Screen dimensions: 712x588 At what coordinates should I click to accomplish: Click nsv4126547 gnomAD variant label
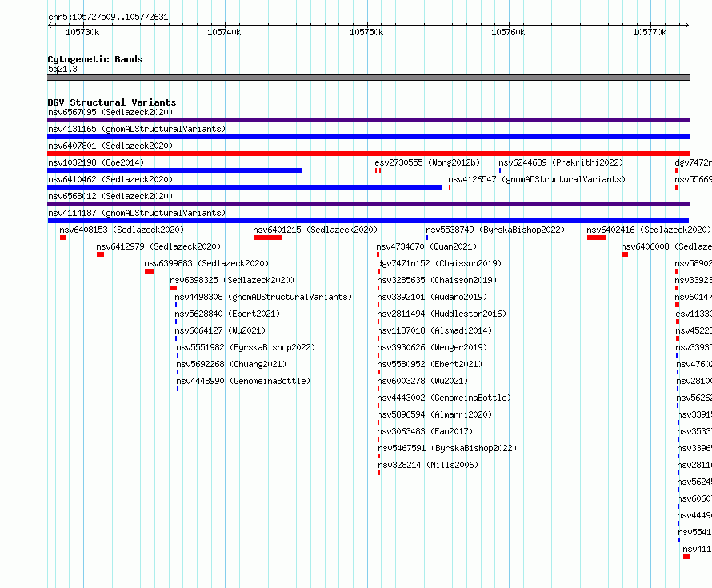537,179
